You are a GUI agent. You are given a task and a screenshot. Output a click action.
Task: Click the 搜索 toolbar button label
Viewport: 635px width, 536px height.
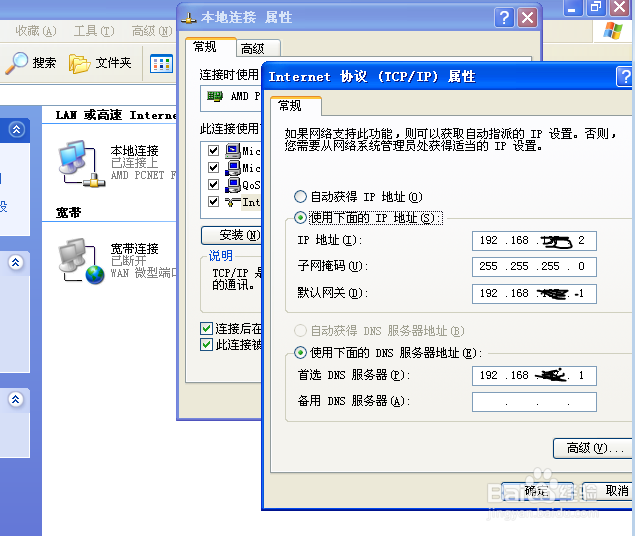(x=44, y=63)
